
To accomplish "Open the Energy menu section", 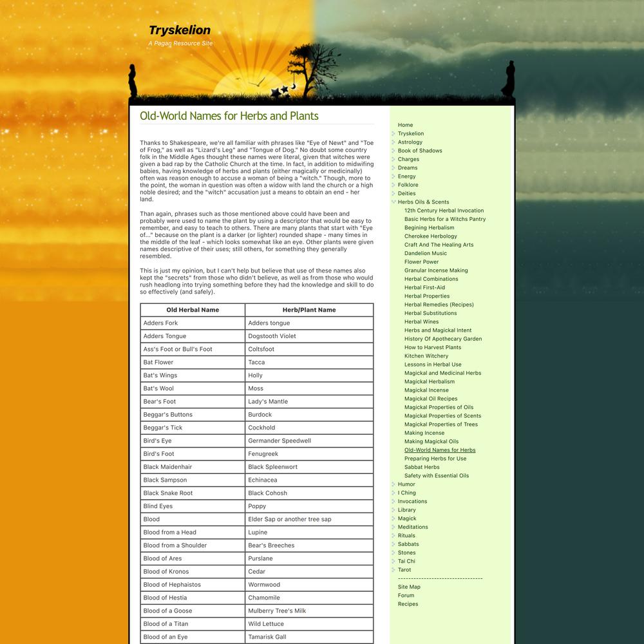I will (406, 176).
